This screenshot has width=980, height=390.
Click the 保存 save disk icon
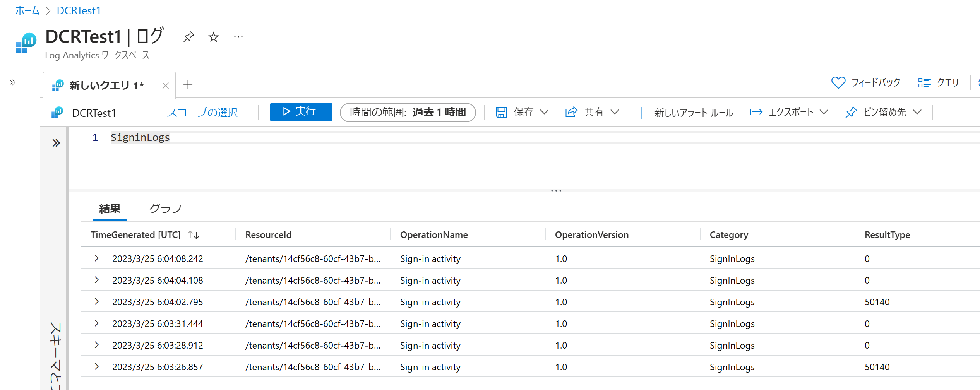point(502,112)
